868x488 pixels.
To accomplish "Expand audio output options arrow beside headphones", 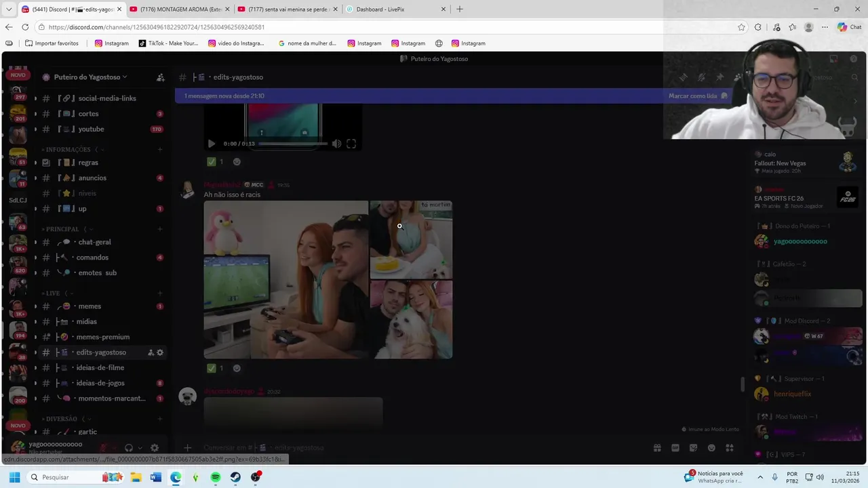I will coord(140,447).
